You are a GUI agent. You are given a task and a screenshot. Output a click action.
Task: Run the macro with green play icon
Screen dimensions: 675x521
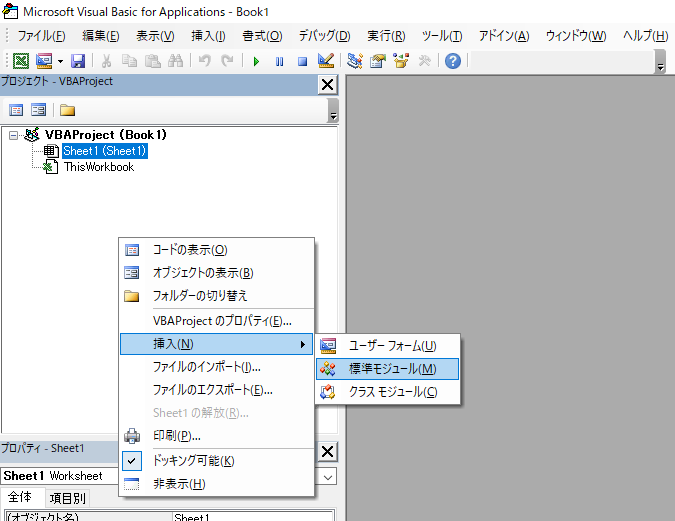[x=256, y=62]
